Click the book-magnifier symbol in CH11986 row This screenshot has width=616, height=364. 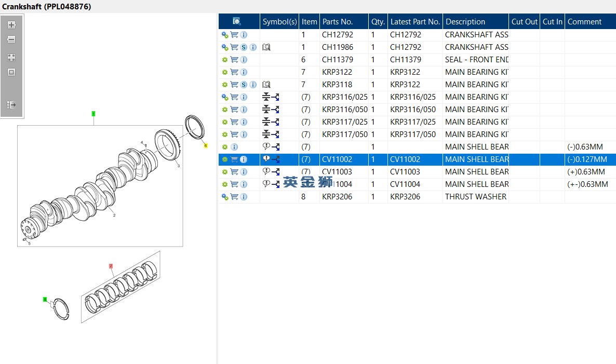[266, 47]
